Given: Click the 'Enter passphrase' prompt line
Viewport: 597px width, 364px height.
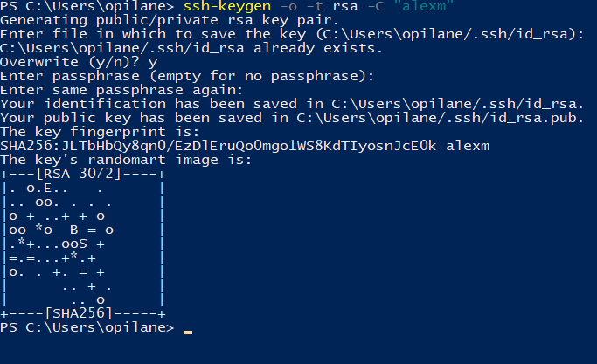Looking at the screenshot, I should 187,77.
